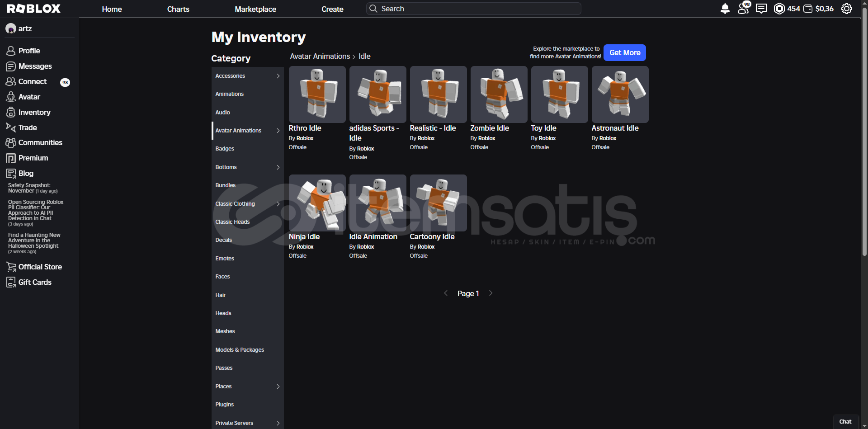This screenshot has height=429, width=868.
Task: Open the notifications bell
Action: [x=725, y=9]
